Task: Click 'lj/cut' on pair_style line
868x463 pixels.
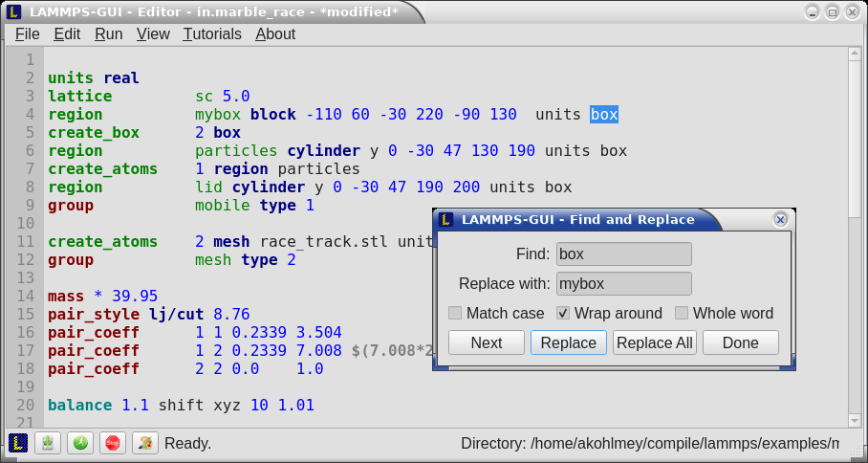Action: [x=177, y=315]
